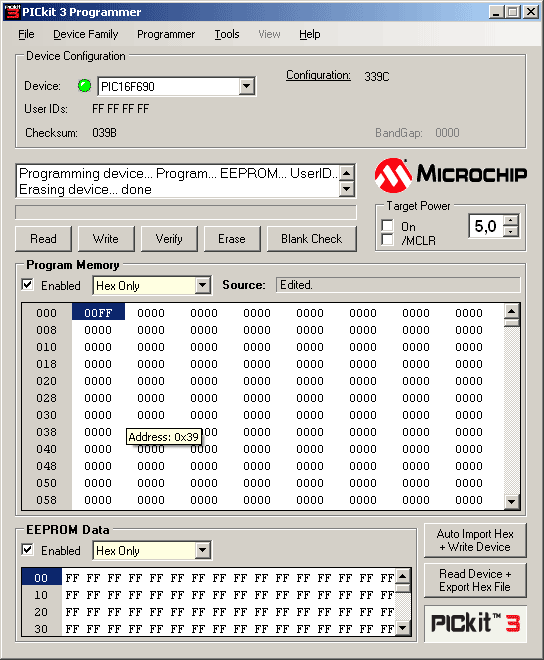Expand the PIC16F690 device dropdown
Image resolution: width=544 pixels, height=660 pixels.
click(x=247, y=86)
